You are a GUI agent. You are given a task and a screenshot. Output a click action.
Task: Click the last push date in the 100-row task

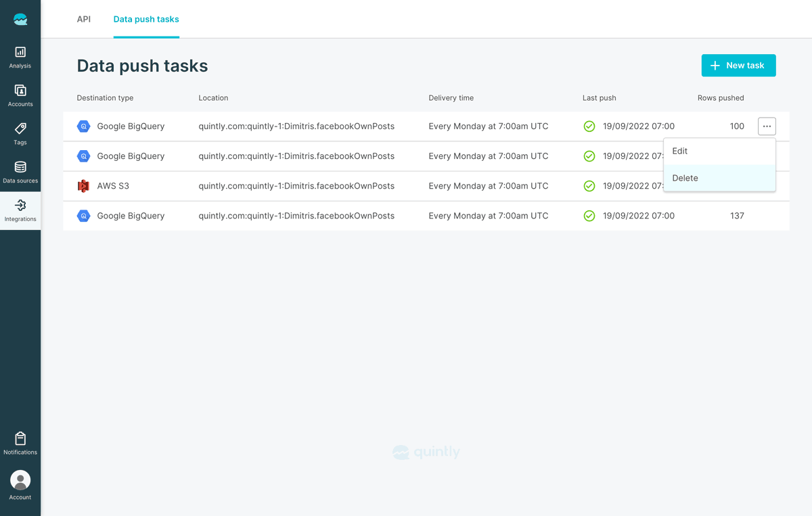click(x=639, y=126)
